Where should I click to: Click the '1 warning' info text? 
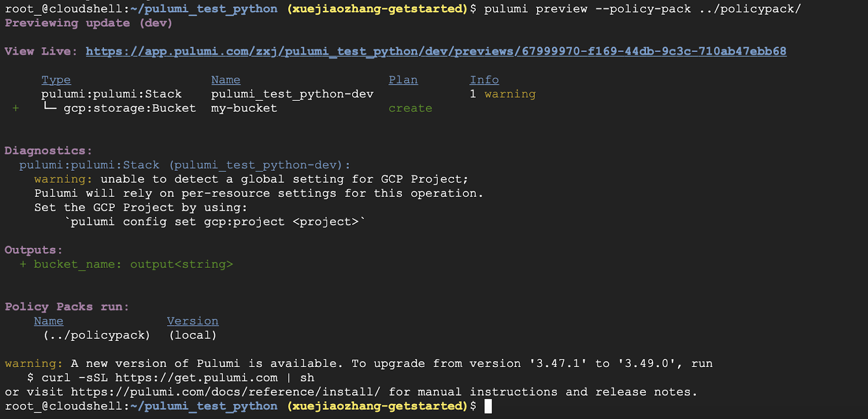[502, 94]
